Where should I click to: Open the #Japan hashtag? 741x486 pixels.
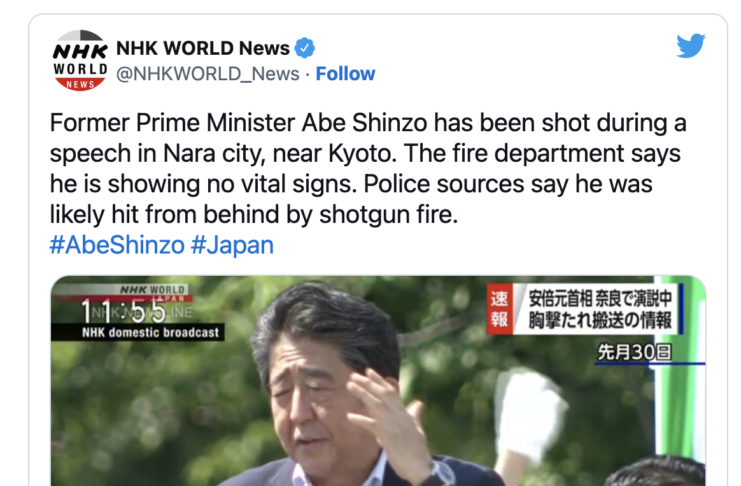232,245
